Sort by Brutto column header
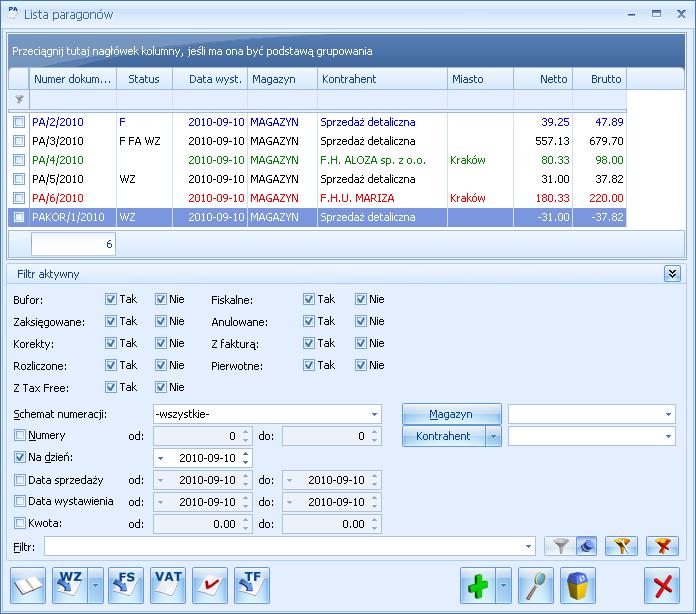The width and height of the screenshot is (696, 614). tap(600, 79)
